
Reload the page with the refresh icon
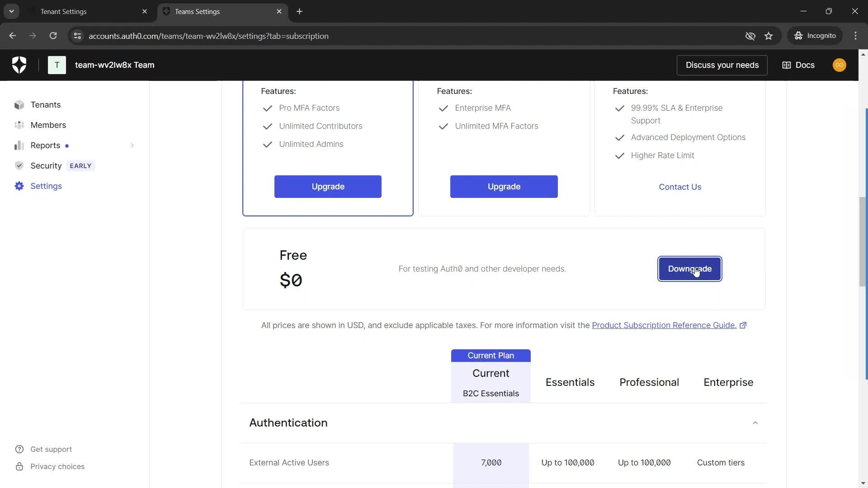point(53,36)
